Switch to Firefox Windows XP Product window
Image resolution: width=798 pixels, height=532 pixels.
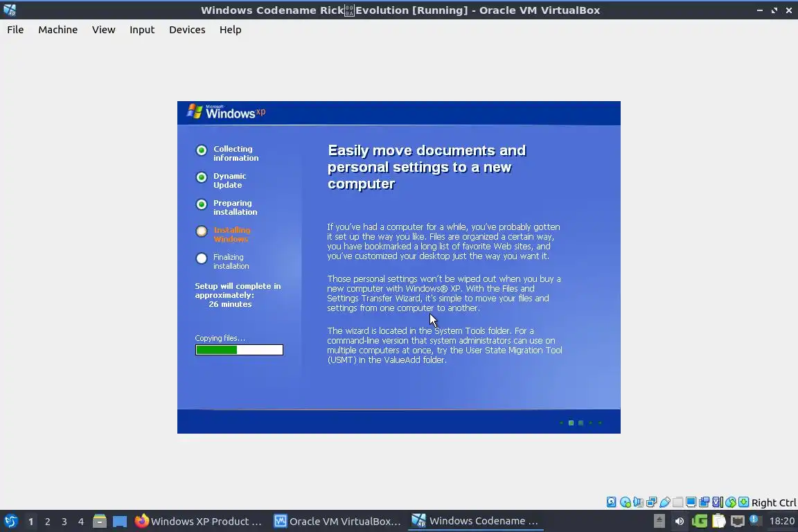point(198,521)
